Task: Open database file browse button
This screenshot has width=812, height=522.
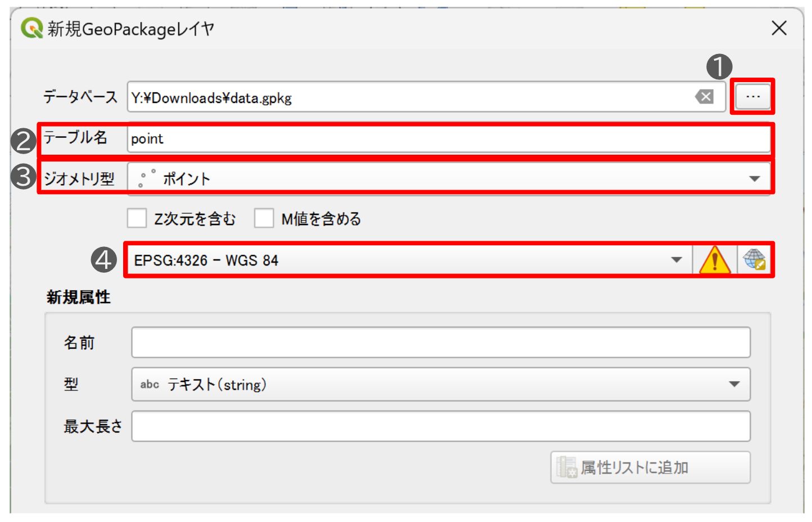Action: click(752, 97)
